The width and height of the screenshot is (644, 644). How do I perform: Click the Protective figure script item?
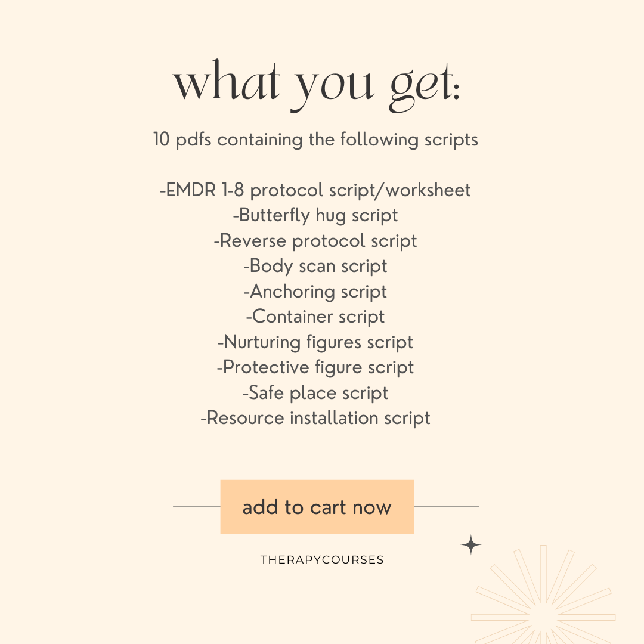click(x=315, y=367)
